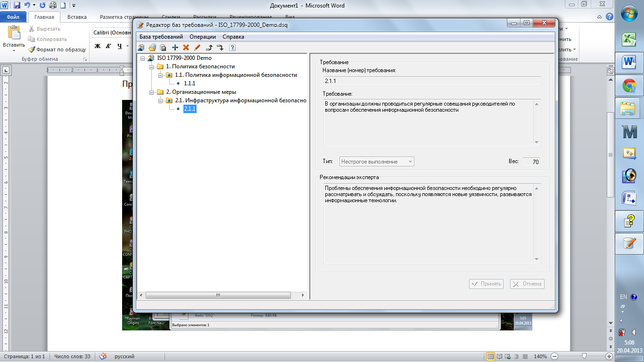Screen dimensions: 644x362
Task: Click the Формат по образцу brush button
Action: (57, 49)
